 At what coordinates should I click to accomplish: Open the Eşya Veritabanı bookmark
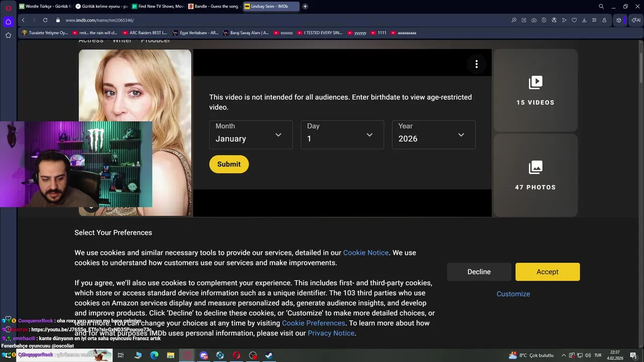click(x=196, y=33)
